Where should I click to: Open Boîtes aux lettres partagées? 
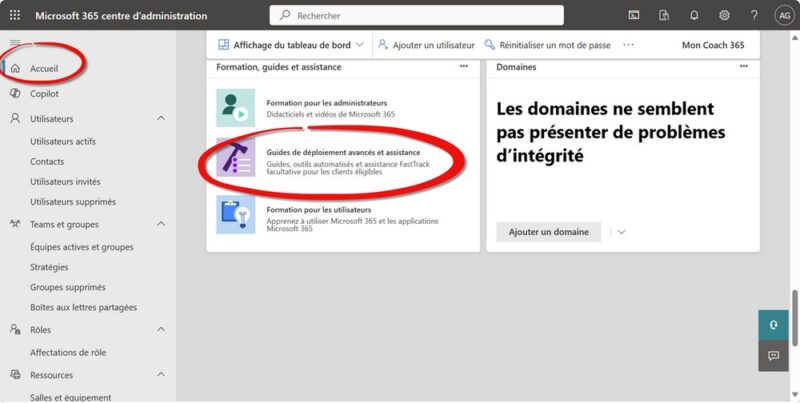point(84,308)
